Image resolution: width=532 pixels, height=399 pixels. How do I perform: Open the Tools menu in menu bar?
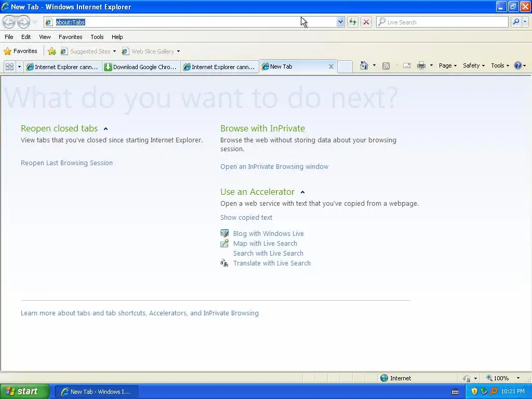(97, 37)
